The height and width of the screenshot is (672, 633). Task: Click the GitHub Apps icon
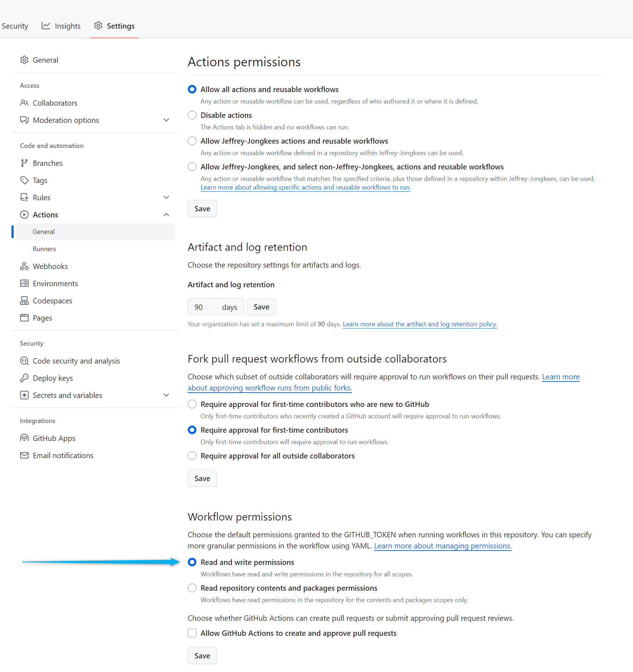pos(24,438)
